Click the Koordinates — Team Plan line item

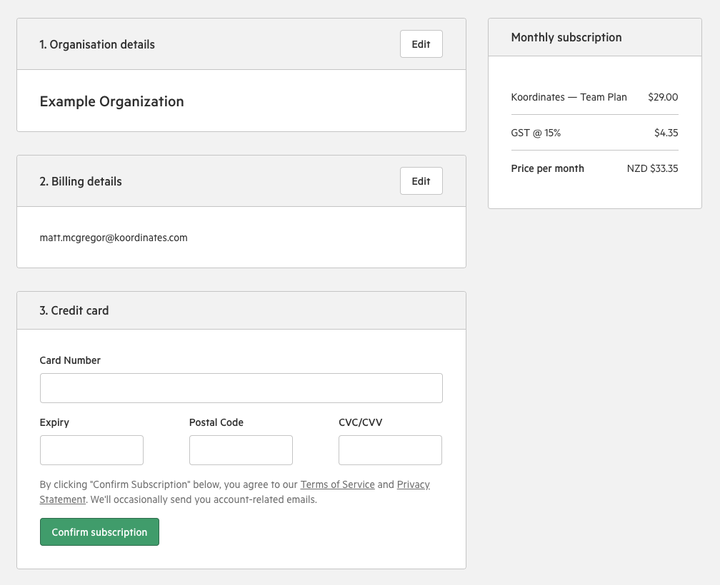(x=568, y=97)
